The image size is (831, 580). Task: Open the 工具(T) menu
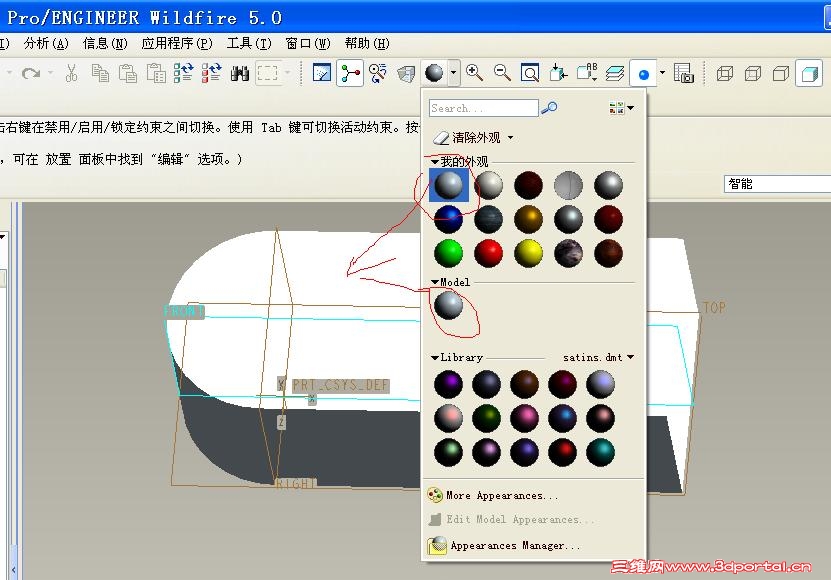[249, 43]
